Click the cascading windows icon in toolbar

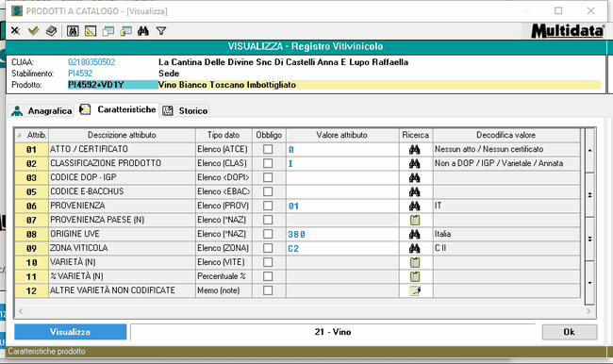pos(108,31)
